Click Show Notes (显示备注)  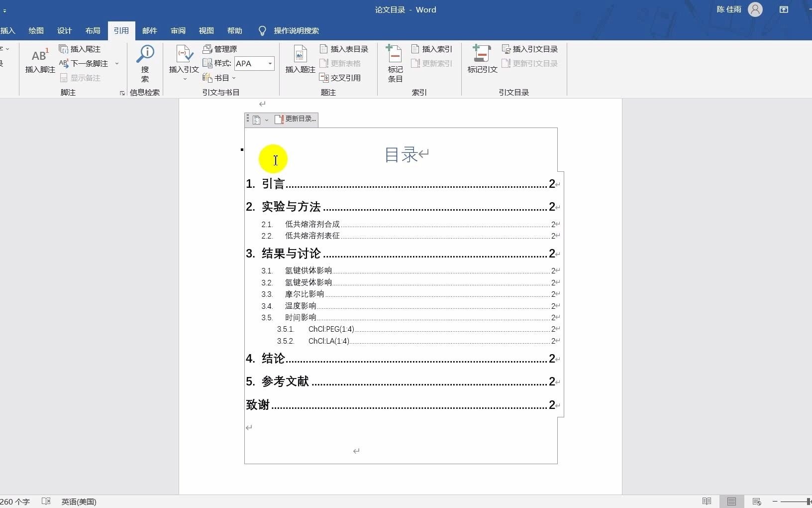click(80, 78)
